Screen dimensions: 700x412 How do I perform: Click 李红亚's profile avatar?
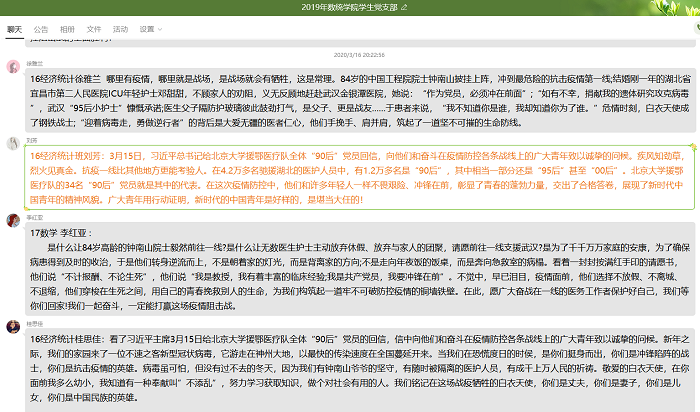pos(12,222)
